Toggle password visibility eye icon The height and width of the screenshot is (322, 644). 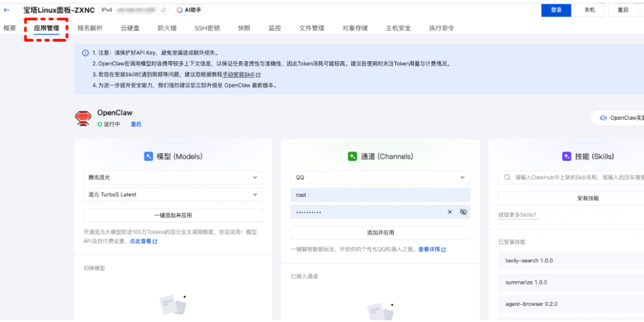pos(464,212)
